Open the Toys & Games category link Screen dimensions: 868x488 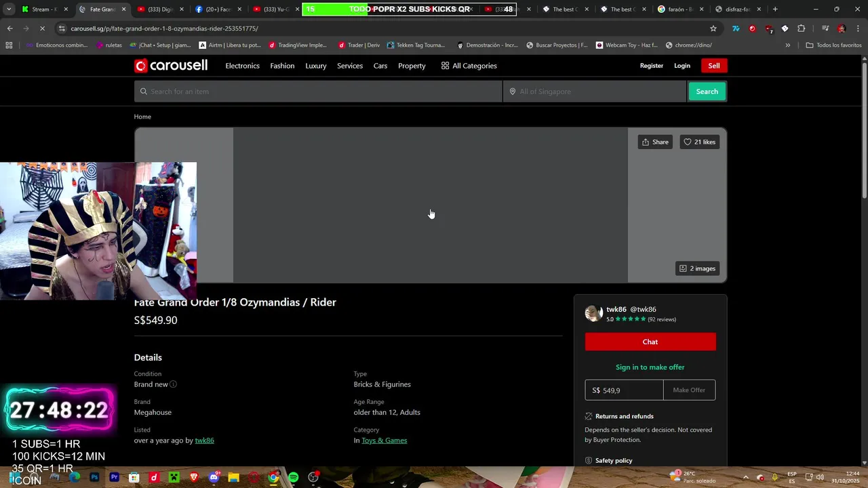[384, 441]
